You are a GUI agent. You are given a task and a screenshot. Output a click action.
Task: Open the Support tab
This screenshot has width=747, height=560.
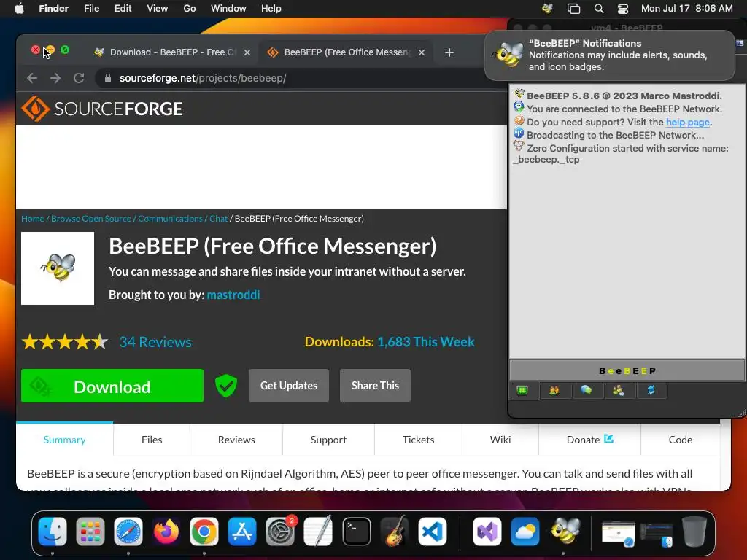[329, 440]
